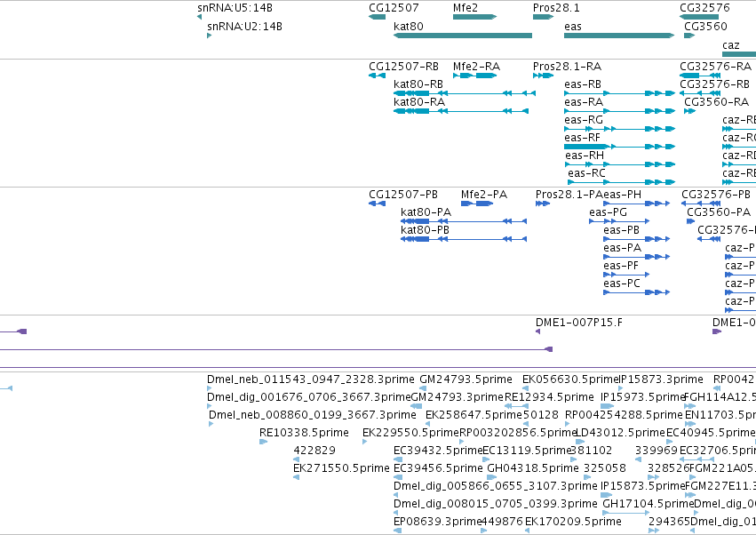Click Dmel_neb_008860_0199_3667.3prime EST
This screenshot has width=756, height=535.
211,424
